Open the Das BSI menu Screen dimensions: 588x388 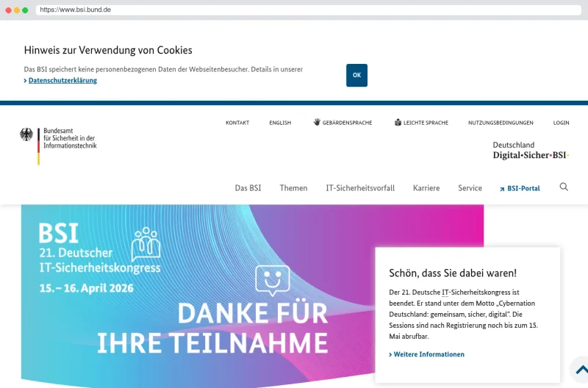[248, 188]
